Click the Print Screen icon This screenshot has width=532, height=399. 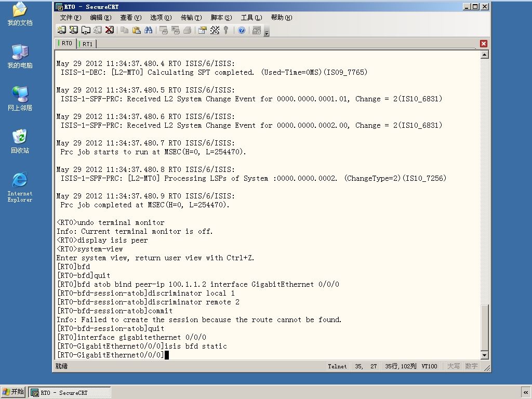(x=164, y=30)
